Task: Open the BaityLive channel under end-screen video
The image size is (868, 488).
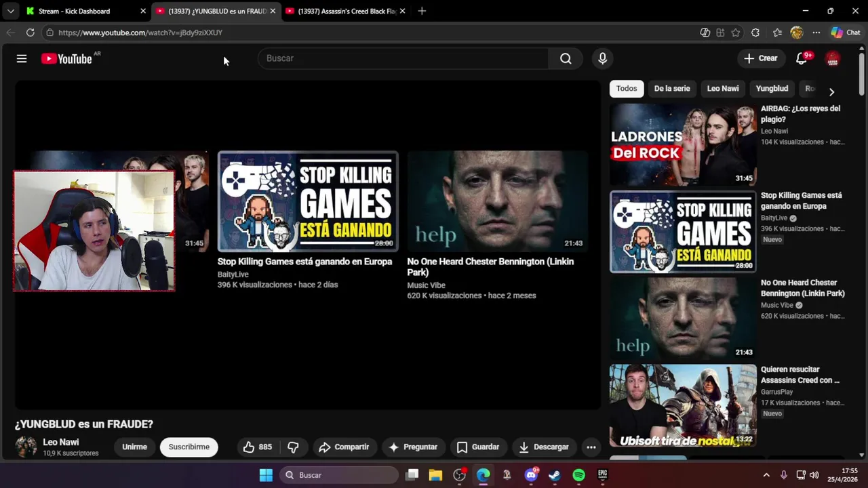Action: 233,274
